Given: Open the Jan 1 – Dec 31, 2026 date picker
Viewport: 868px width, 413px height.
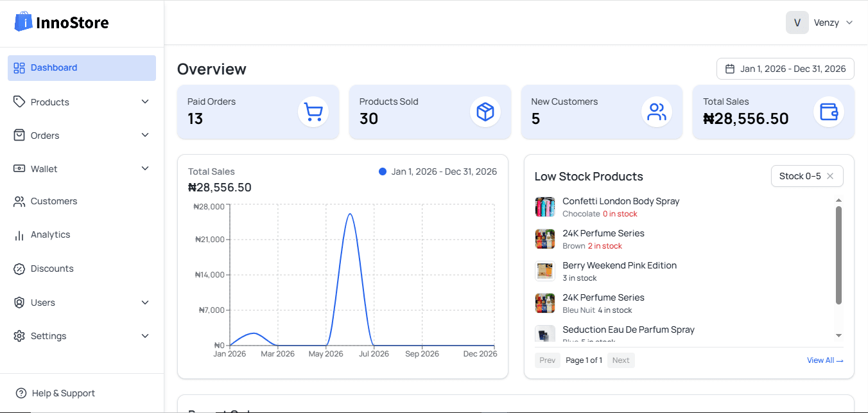Looking at the screenshot, I should [785, 69].
